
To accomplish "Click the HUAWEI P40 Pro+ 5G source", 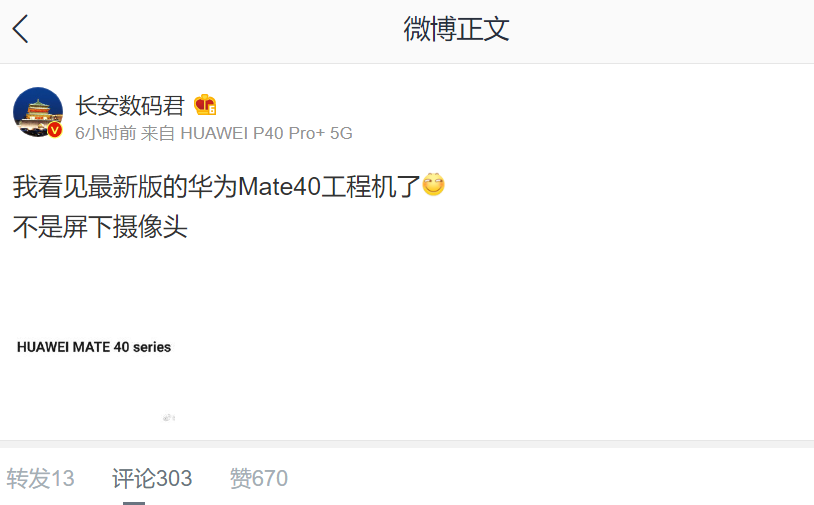I will tap(266, 133).
